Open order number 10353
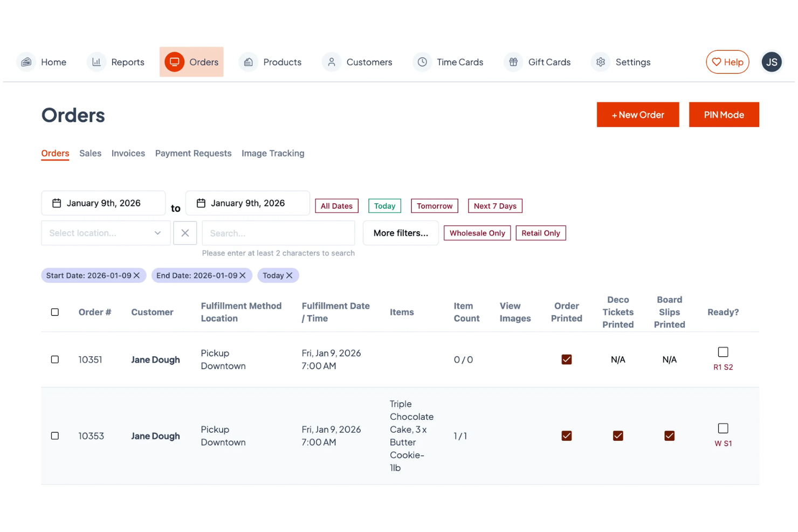 coord(91,436)
